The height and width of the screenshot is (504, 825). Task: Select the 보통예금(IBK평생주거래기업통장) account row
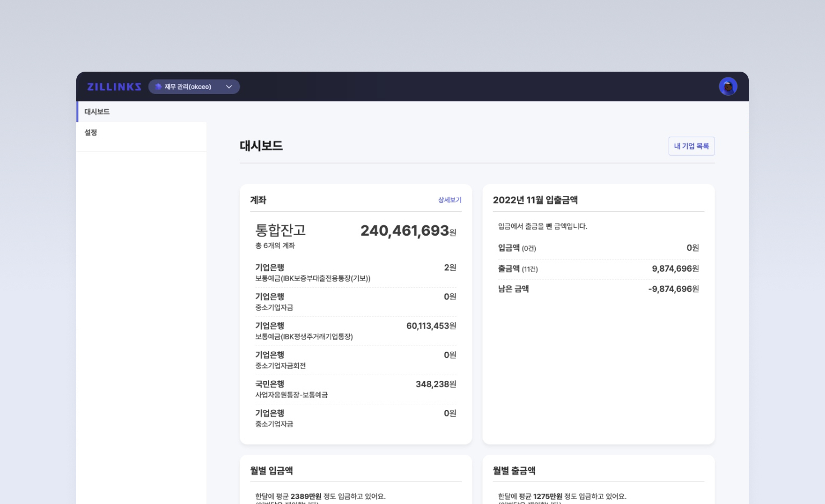point(356,331)
